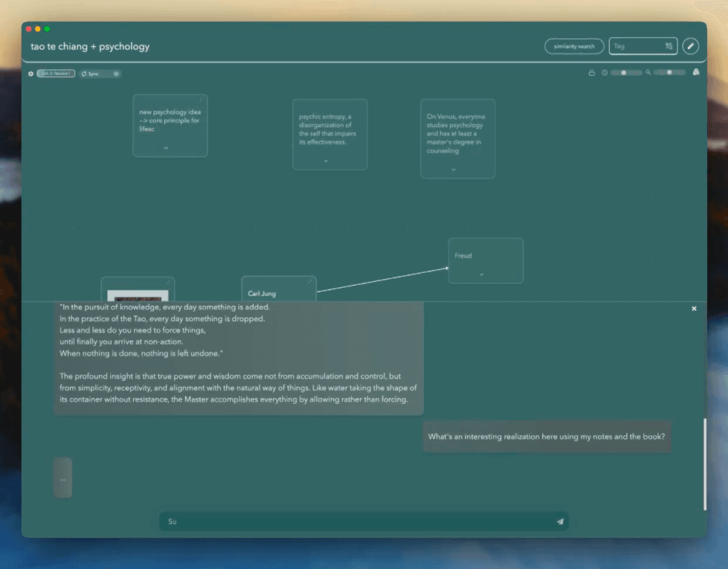This screenshot has width=728, height=569.
Task: Send the chat message with paper plane
Action: [x=561, y=521]
